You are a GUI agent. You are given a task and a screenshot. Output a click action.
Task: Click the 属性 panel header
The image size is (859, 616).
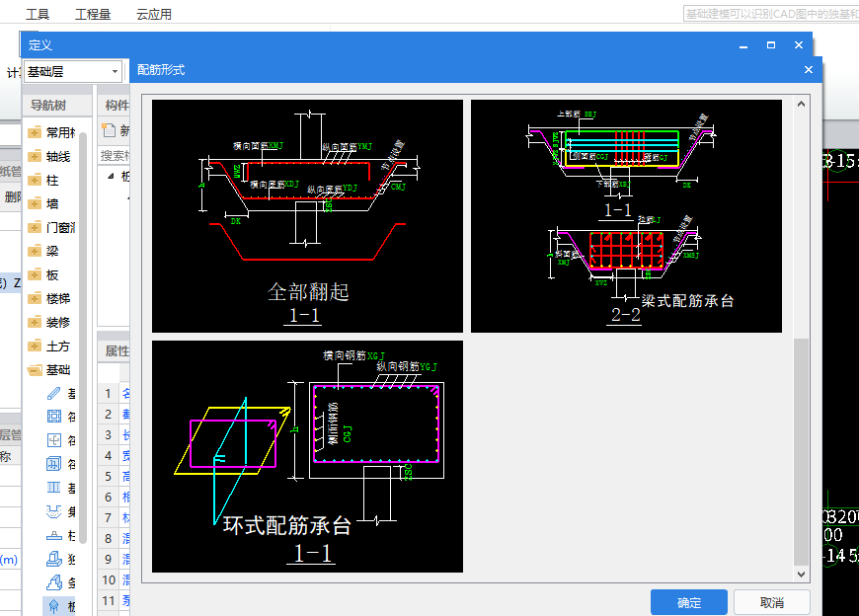(114, 351)
